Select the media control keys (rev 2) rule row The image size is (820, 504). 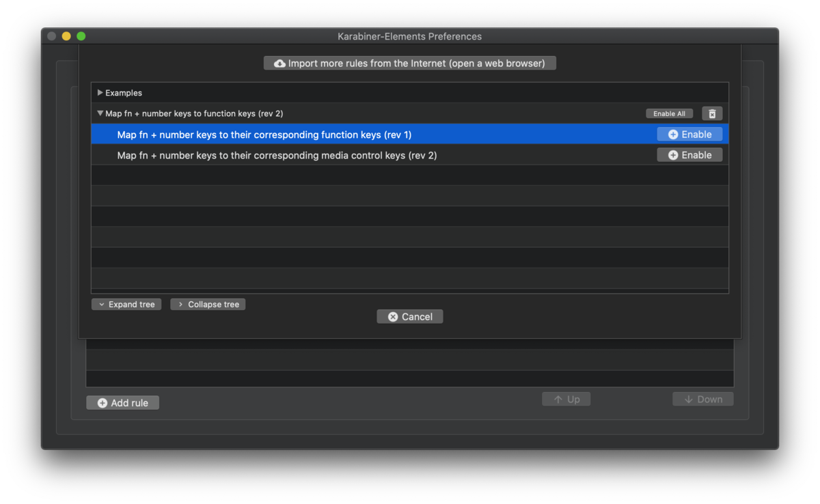click(410, 155)
